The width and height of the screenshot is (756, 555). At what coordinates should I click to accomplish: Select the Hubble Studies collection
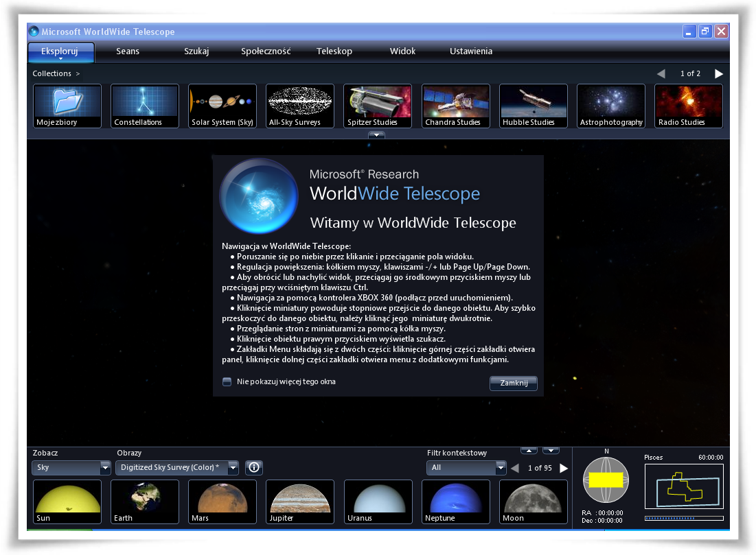pyautogui.click(x=534, y=106)
